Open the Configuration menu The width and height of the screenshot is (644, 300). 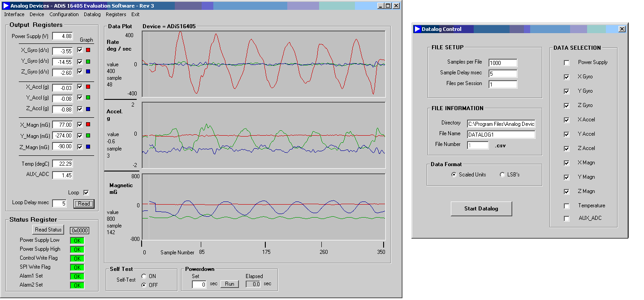point(64,14)
